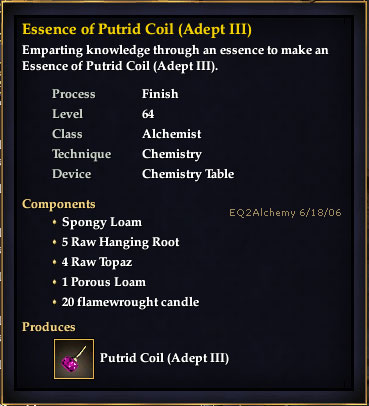Click the Components section heading
Screen dimensions: 369x406
click(x=59, y=204)
